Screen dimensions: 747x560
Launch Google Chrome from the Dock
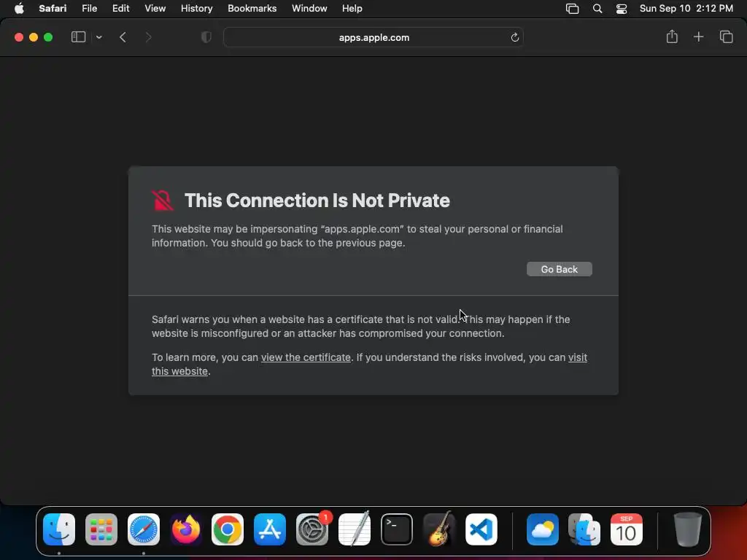click(x=228, y=529)
